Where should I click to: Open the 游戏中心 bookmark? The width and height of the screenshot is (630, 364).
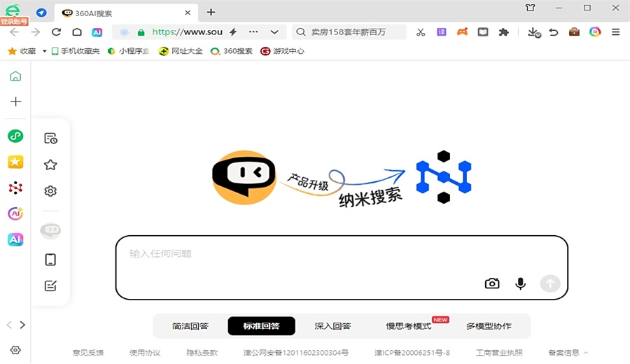tap(283, 51)
